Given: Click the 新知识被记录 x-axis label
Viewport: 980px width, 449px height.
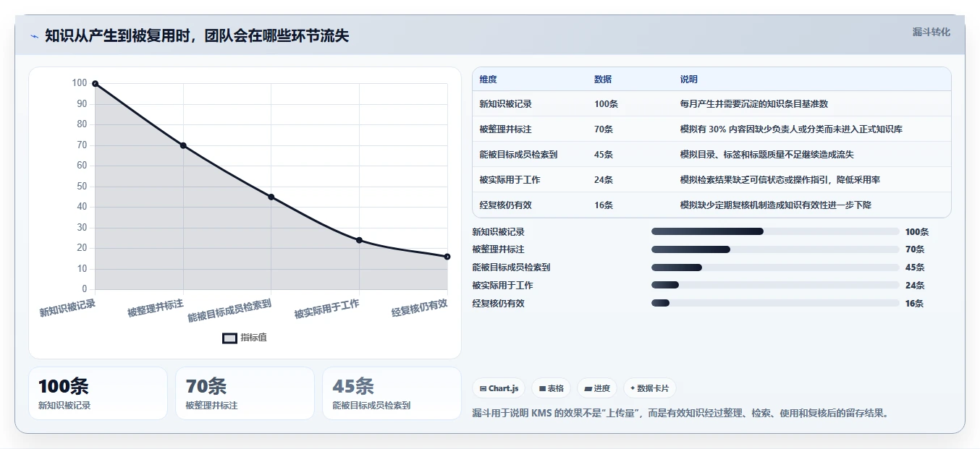Looking at the screenshot, I should (x=67, y=308).
